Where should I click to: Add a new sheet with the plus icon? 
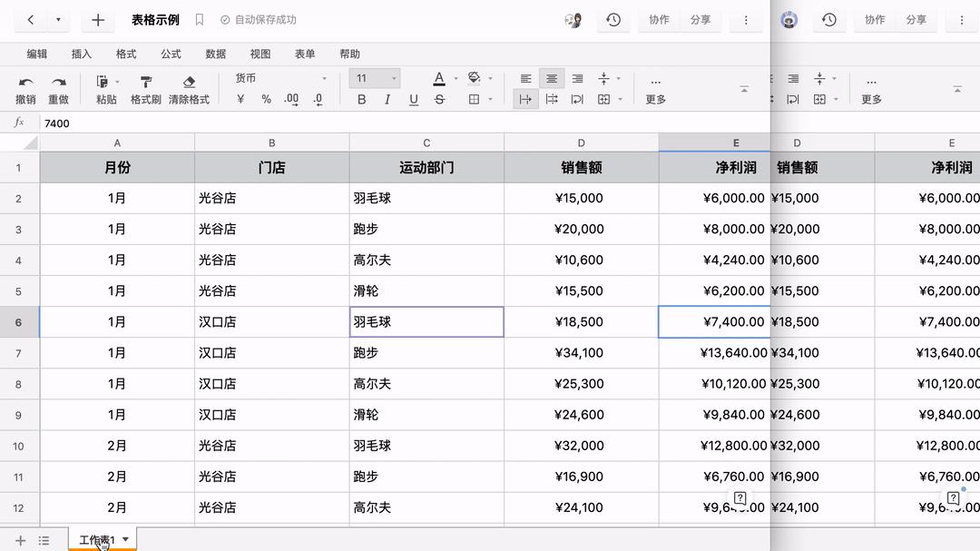(x=19, y=540)
